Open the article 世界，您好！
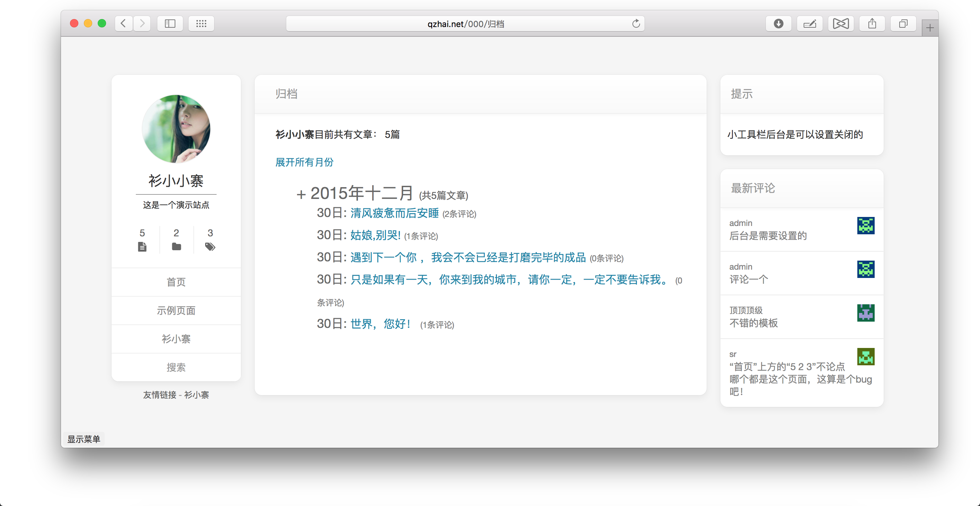The width and height of the screenshot is (980, 506). [x=381, y=324]
